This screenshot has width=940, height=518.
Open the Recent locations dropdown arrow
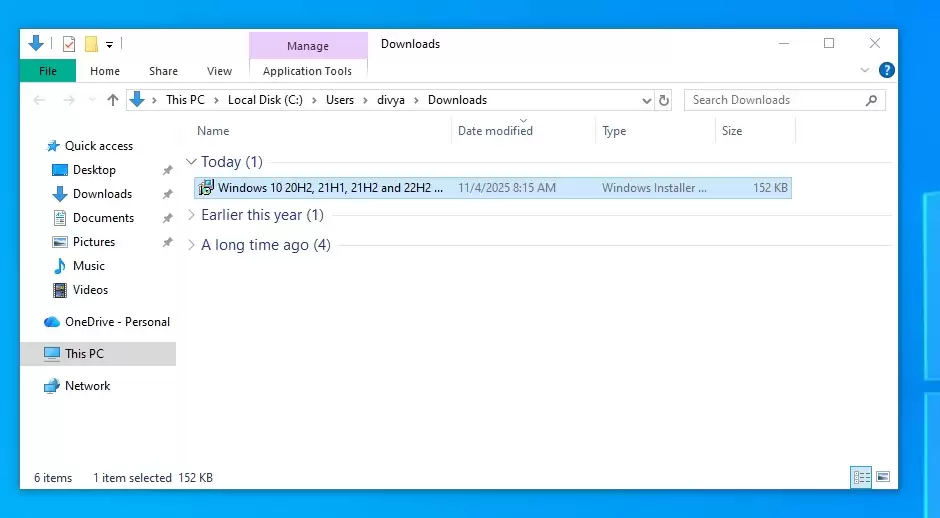(x=92, y=100)
